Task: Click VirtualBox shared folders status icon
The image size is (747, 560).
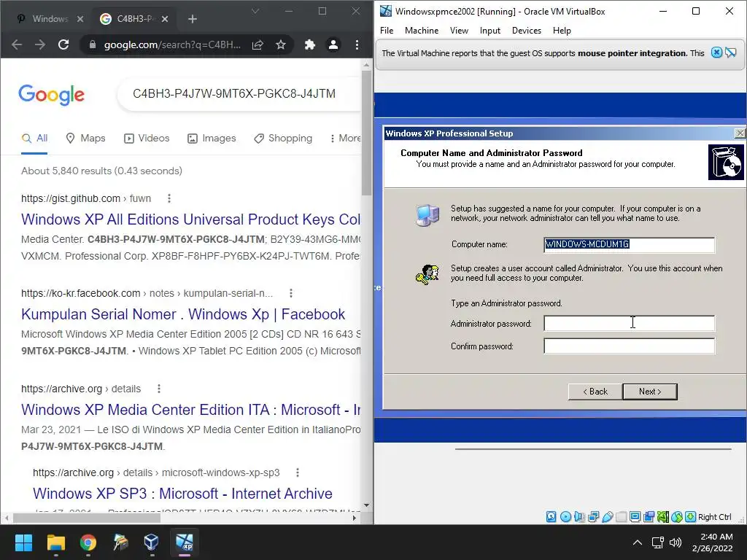Action: point(622,517)
